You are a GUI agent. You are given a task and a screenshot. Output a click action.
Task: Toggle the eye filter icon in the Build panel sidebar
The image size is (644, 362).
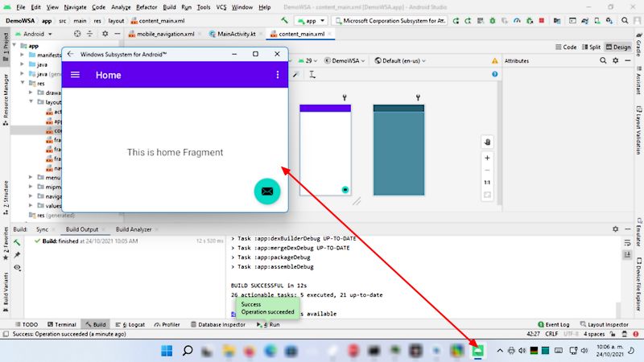17,268
